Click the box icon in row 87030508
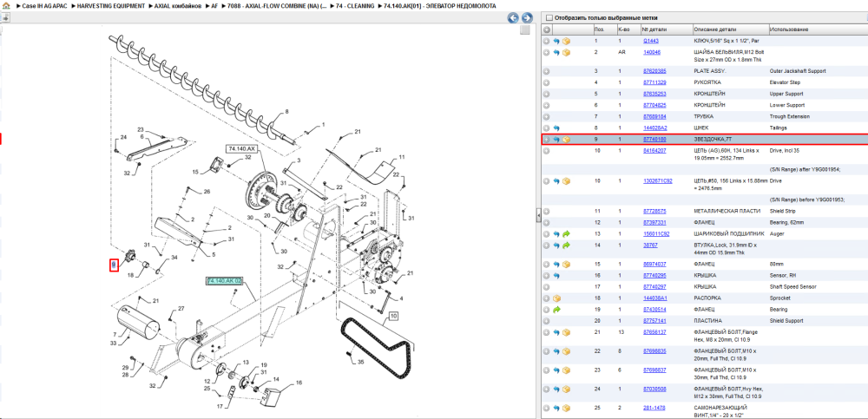Viewport: 868px width, 419px height. (x=566, y=390)
